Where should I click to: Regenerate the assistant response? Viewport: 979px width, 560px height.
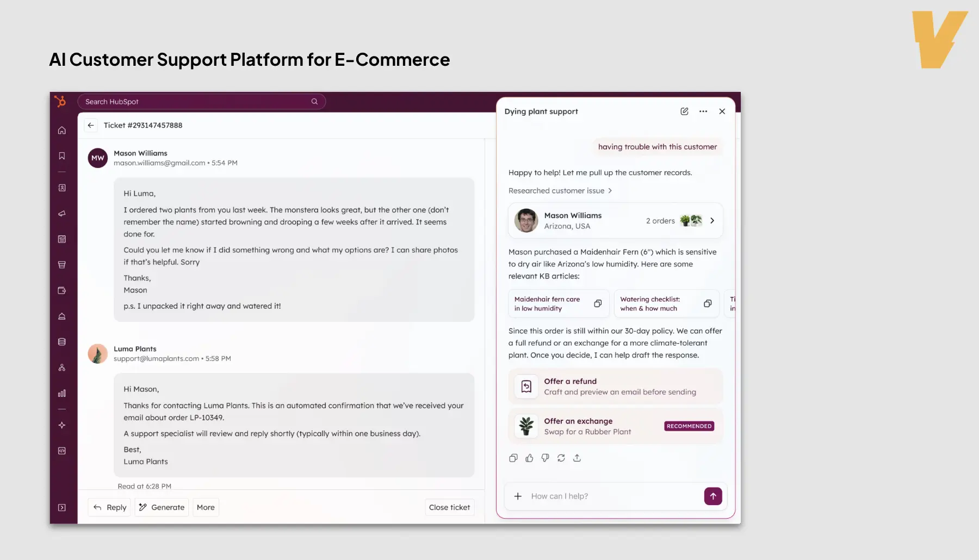click(561, 458)
